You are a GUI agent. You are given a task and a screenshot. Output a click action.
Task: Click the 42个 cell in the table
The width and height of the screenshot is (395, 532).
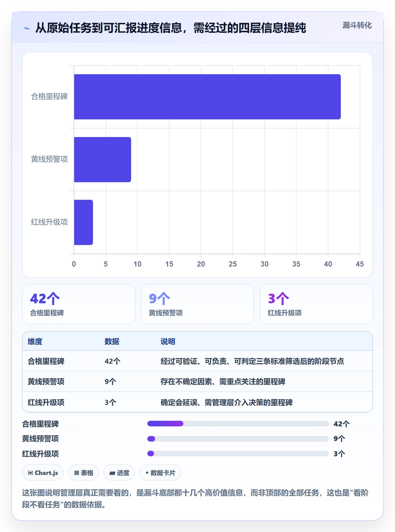point(113,361)
